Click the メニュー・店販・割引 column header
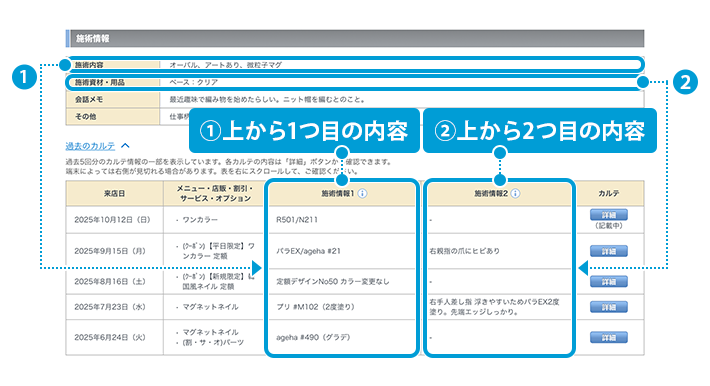Viewport: 710px width, 386px height. [215, 193]
